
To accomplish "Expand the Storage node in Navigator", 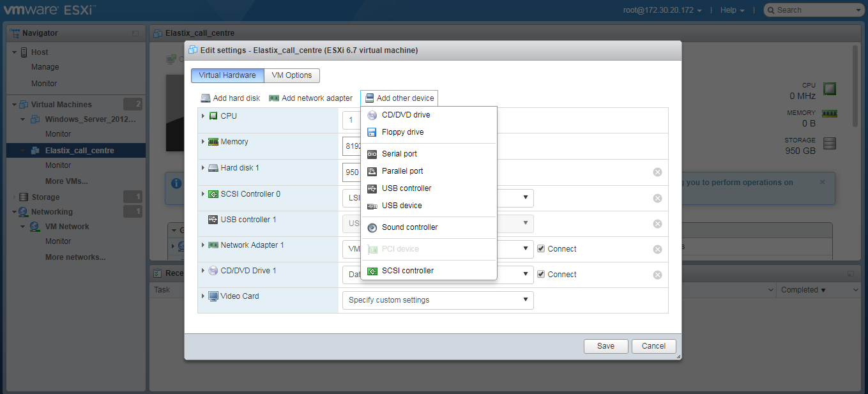I will click(14, 197).
